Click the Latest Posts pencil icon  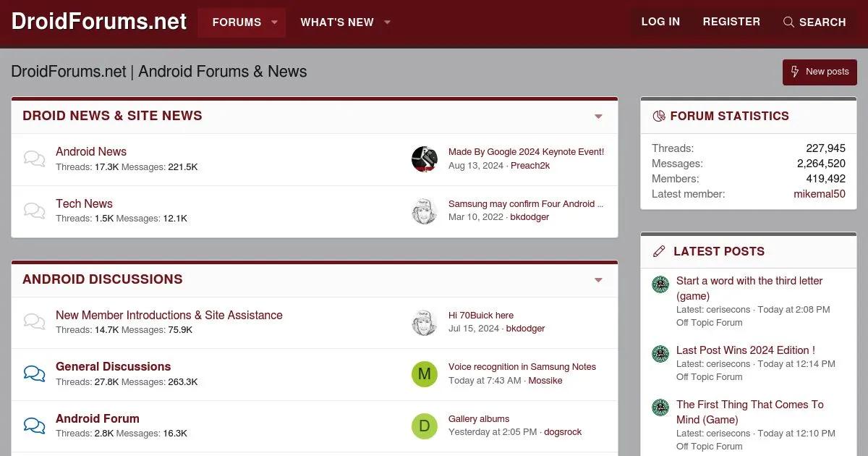659,251
